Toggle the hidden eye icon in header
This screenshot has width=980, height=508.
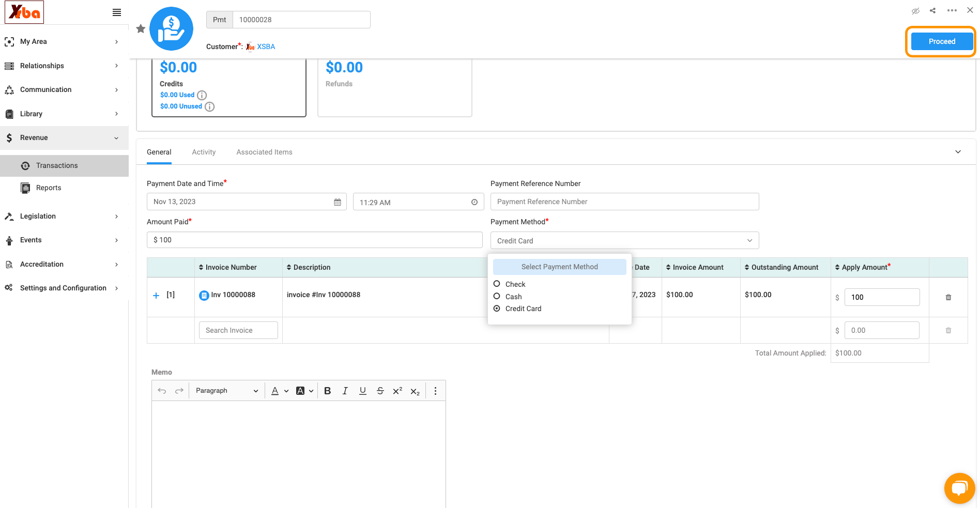[915, 11]
